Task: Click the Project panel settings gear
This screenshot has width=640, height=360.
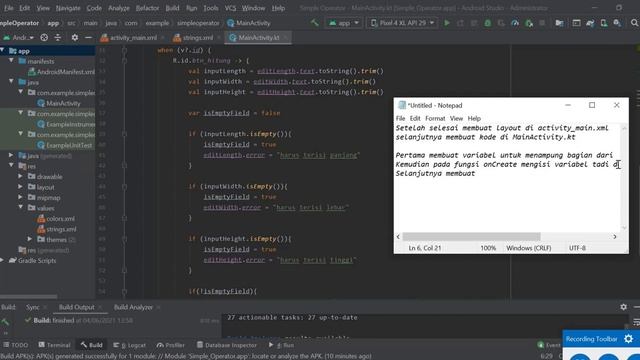Action: tap(75, 38)
